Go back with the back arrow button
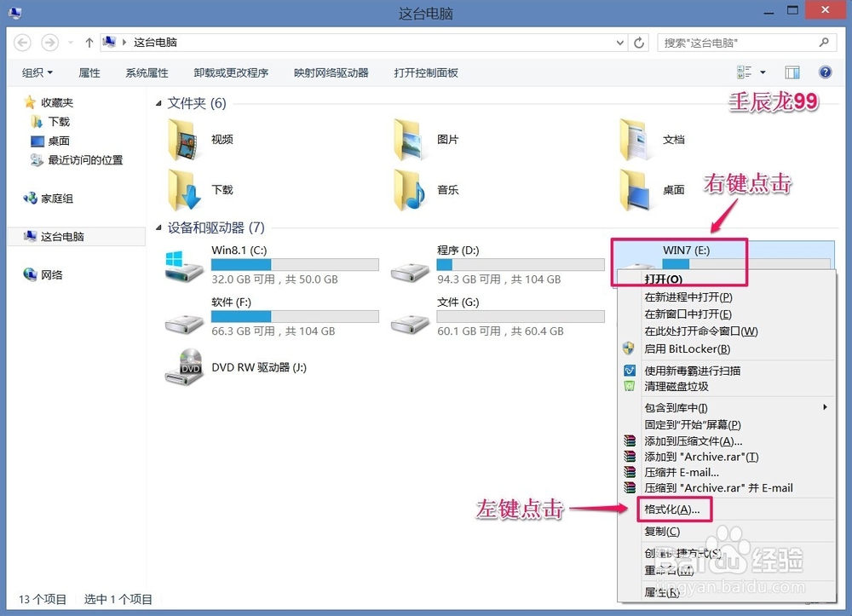 click(x=22, y=43)
